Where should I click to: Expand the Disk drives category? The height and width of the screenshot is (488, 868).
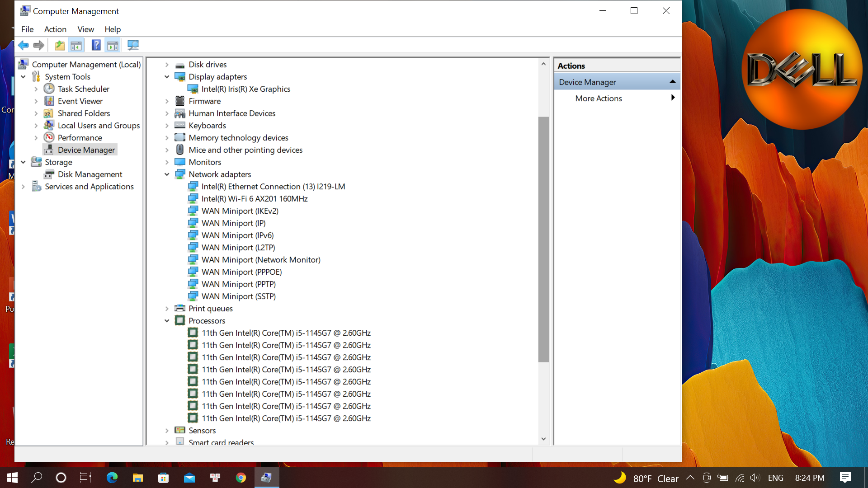167,65
